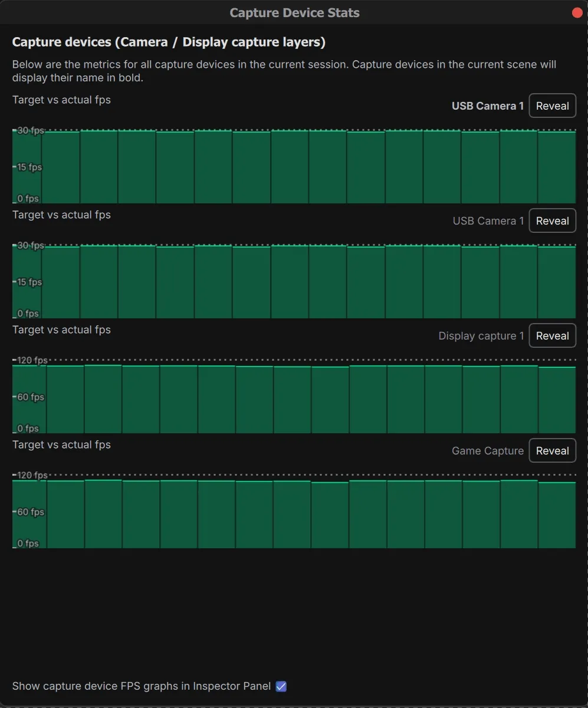Screen dimensions: 588x708
Task: Click the non-bold USB Camera 1 label
Action: coord(488,221)
